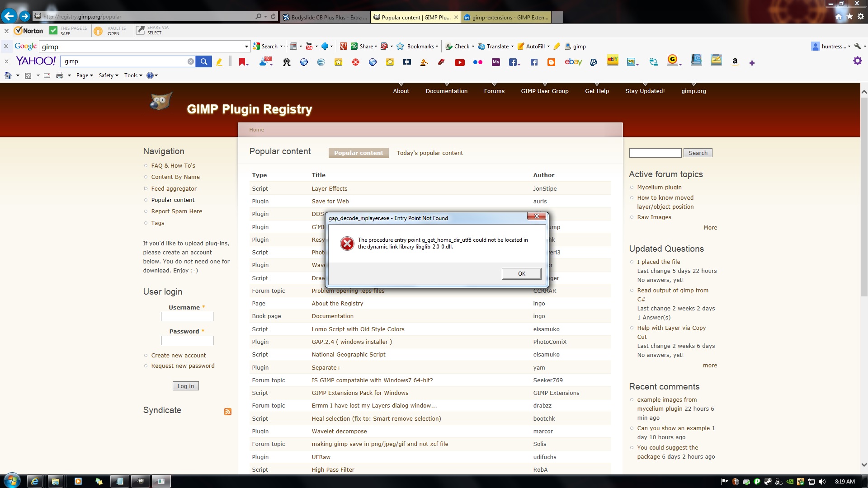This screenshot has height=488, width=868.
Task: Click the Print icon in the command bar
Action: [59, 75]
